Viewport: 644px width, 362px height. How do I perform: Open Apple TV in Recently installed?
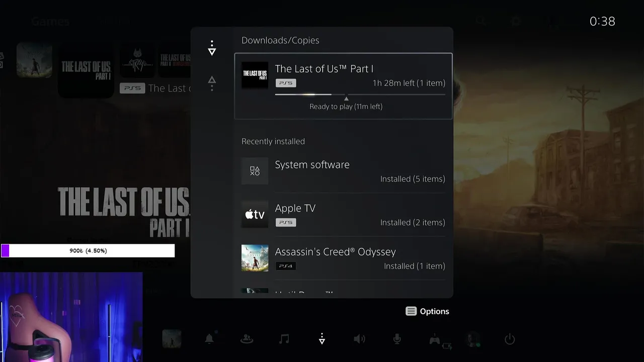pyautogui.click(x=344, y=215)
